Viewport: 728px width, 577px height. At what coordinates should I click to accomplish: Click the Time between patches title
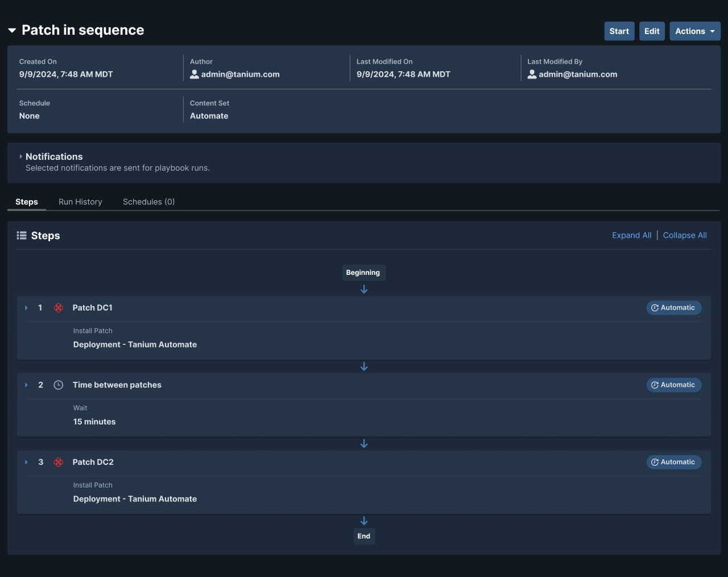point(117,385)
